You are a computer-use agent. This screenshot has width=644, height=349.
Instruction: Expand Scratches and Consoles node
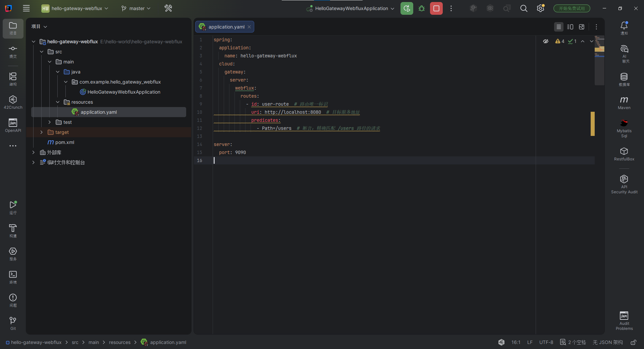click(x=34, y=162)
